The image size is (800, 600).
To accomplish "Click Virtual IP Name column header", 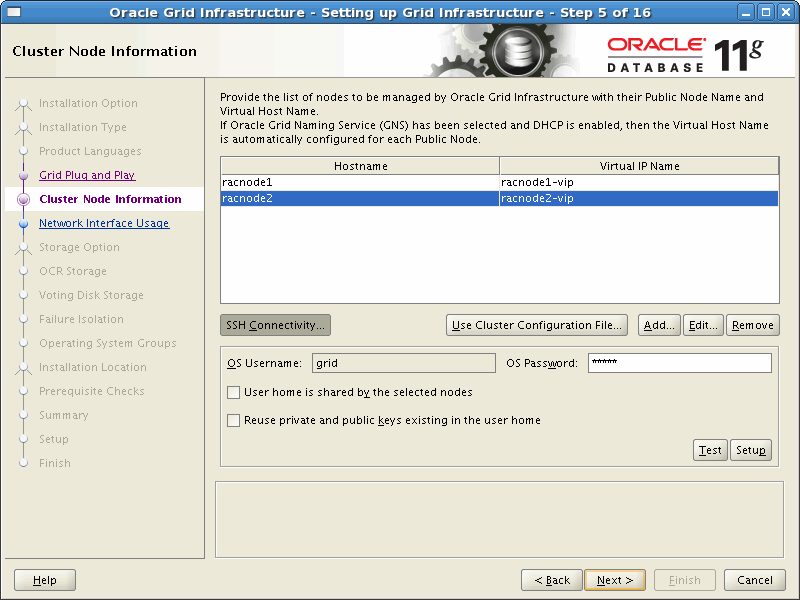I will 639,166.
